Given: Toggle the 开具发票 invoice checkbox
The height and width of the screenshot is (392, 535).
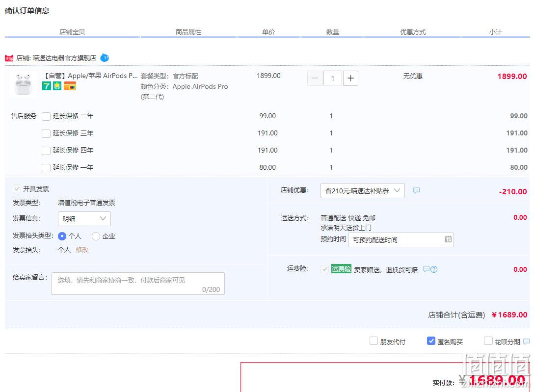Looking at the screenshot, I should tap(17, 189).
